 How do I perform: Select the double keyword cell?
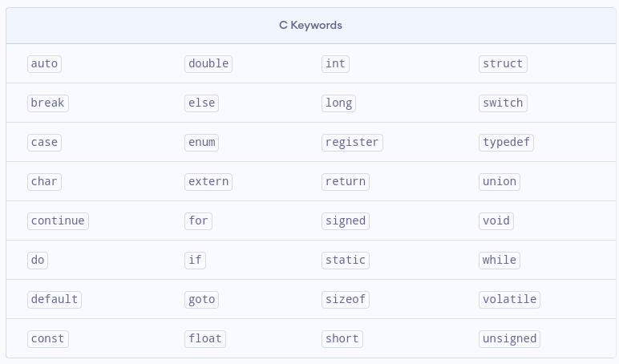(208, 63)
